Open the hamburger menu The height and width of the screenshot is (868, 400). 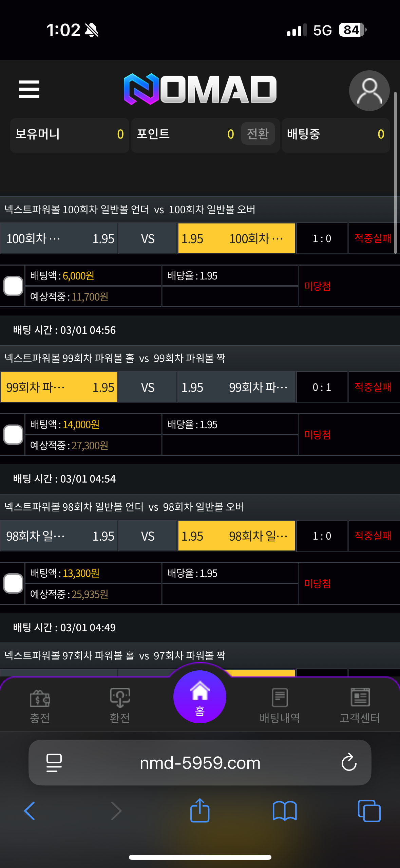29,89
